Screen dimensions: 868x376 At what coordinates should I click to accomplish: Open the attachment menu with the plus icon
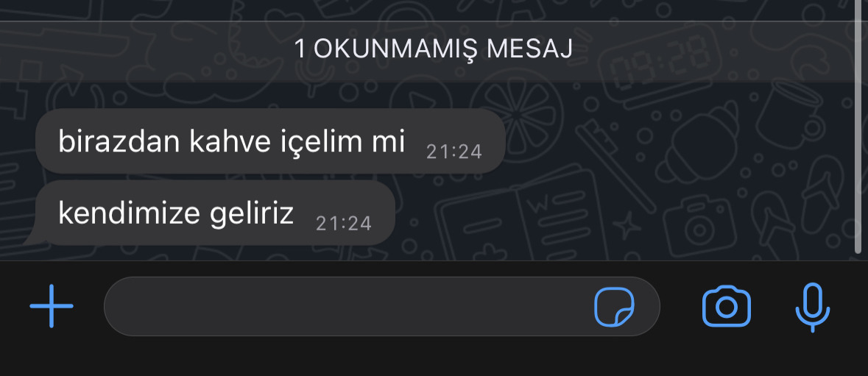click(52, 306)
